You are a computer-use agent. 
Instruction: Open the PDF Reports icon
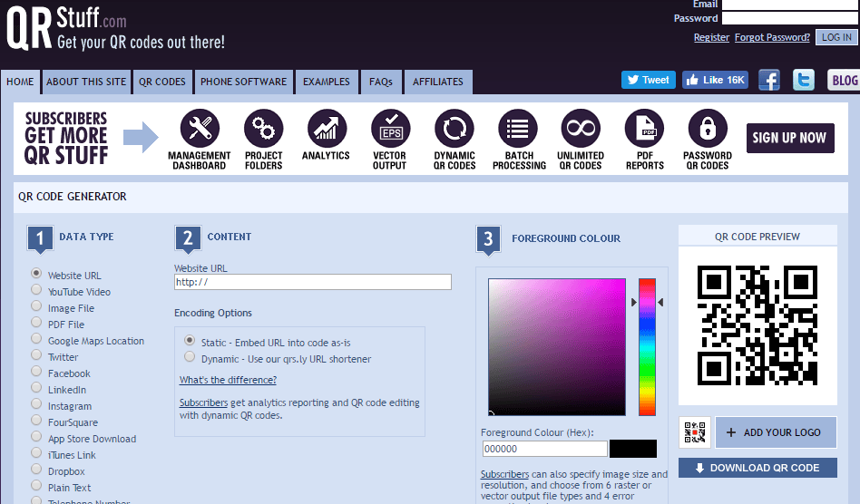coord(644,129)
